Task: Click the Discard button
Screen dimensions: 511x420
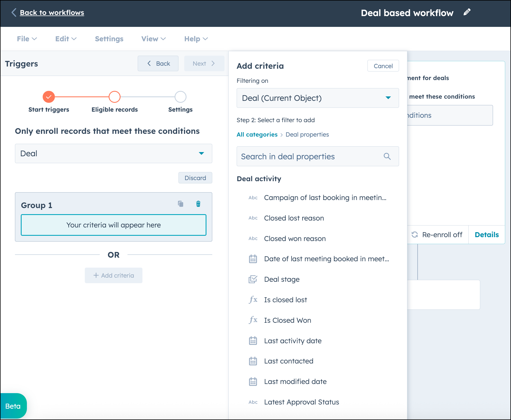Action: [195, 178]
